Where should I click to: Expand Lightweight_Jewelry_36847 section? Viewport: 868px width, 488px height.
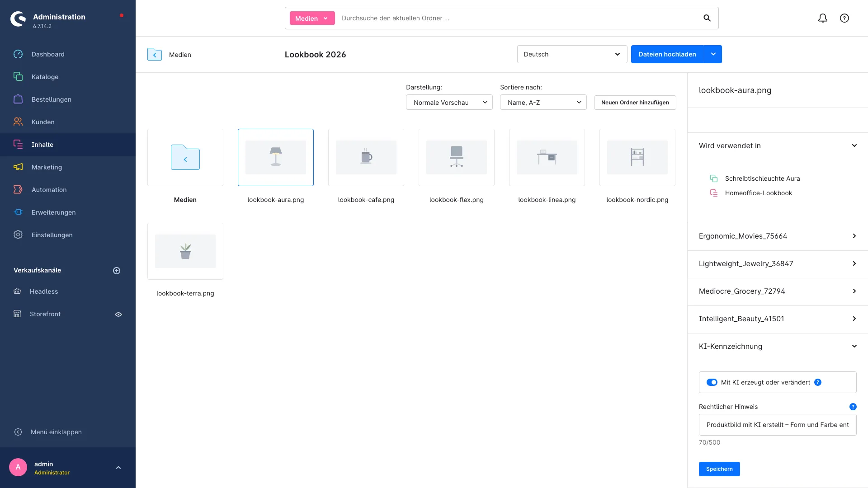[778, 264]
